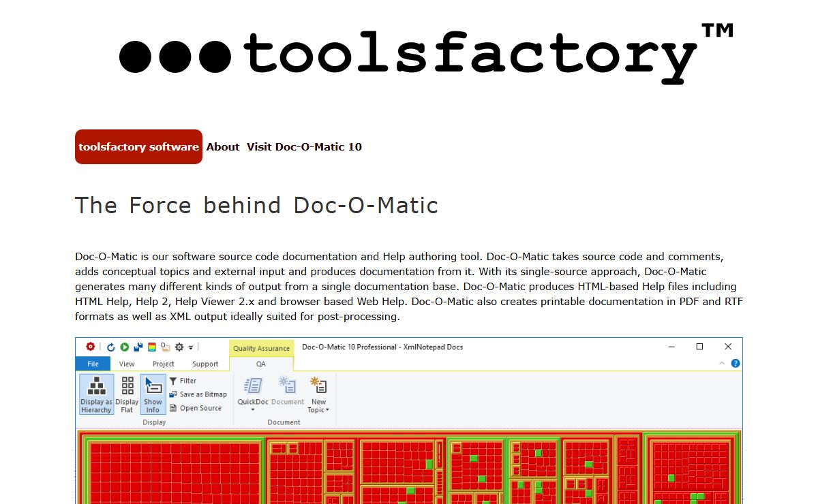Click the blue refresh arrow icon

(111, 347)
